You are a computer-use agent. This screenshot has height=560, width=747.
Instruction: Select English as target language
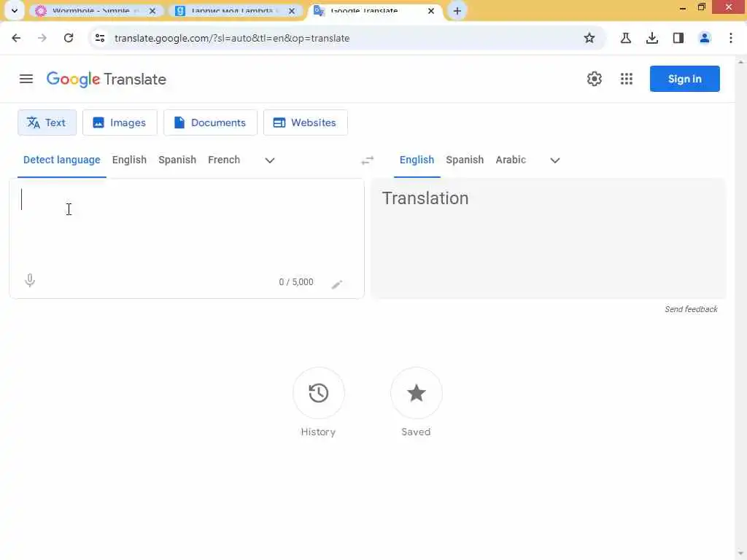(x=417, y=160)
